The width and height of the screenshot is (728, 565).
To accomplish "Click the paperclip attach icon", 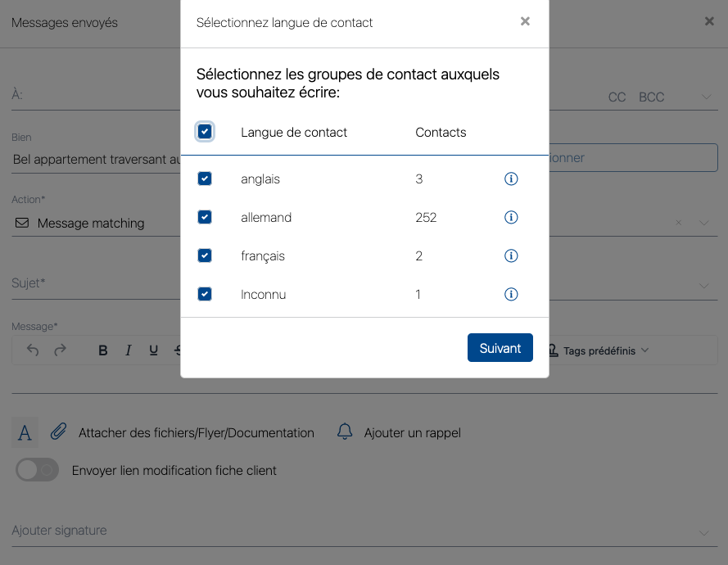I will point(58,432).
